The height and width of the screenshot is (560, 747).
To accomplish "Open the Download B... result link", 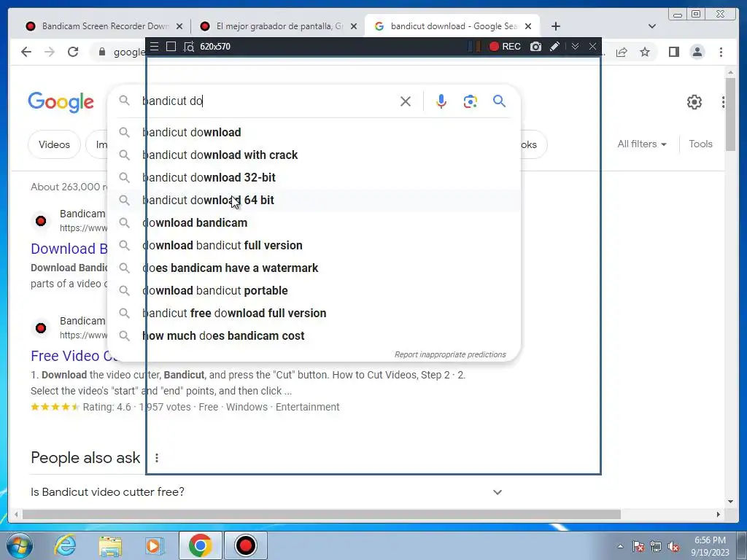I will pos(69,249).
